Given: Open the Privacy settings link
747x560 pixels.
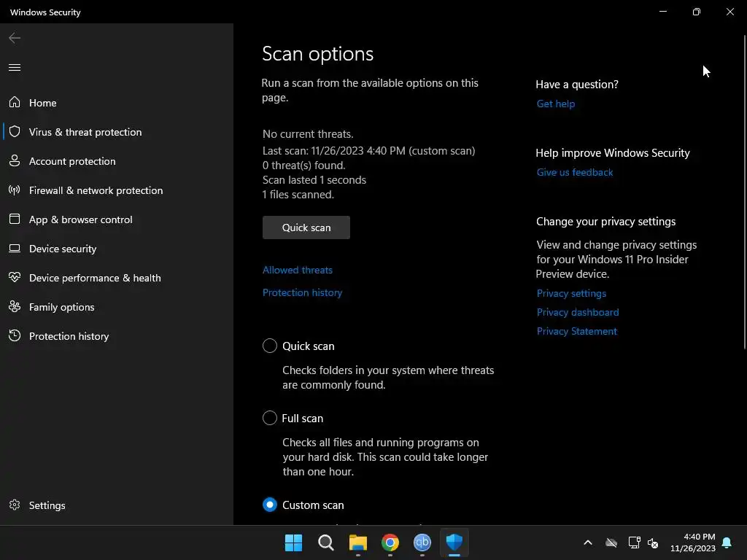Looking at the screenshot, I should click(x=571, y=293).
